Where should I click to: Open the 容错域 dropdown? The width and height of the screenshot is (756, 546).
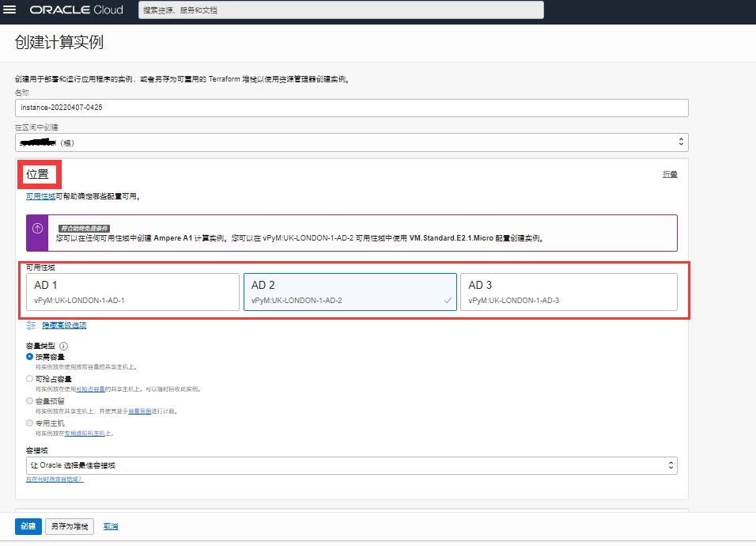(351, 465)
